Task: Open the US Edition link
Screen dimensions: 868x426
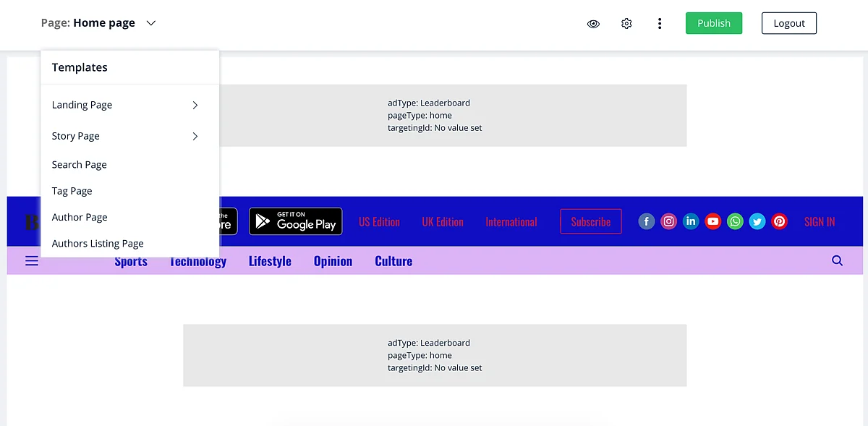Action: pyautogui.click(x=379, y=222)
